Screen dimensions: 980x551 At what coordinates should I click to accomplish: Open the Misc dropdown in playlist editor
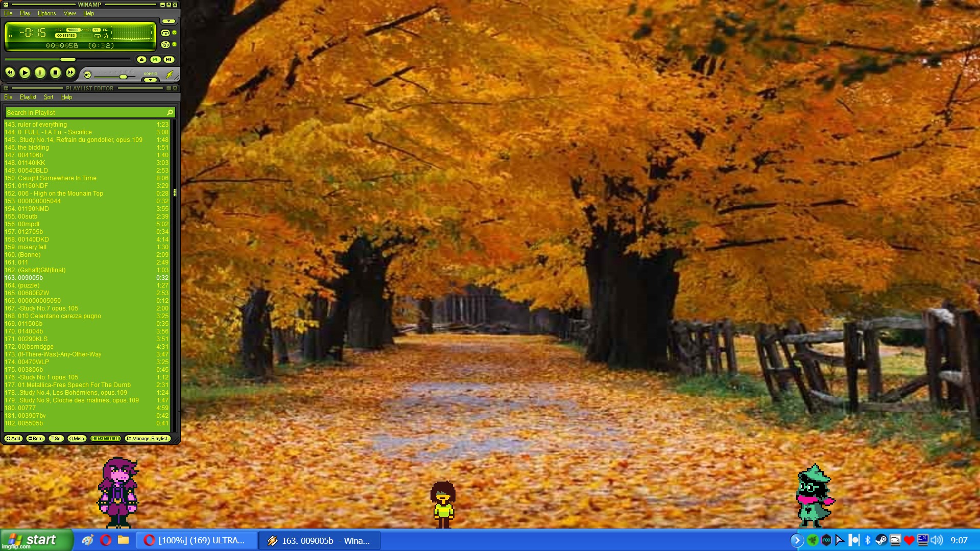coord(77,439)
